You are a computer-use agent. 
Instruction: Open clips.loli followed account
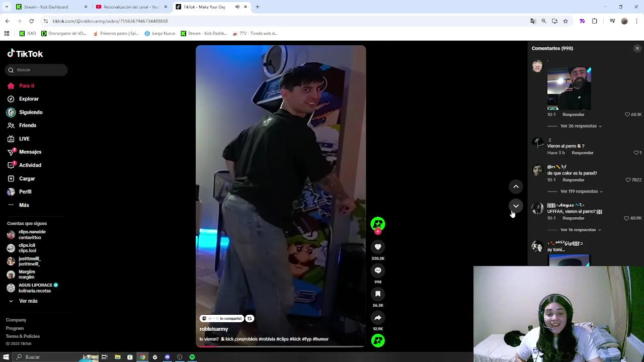click(x=22, y=248)
